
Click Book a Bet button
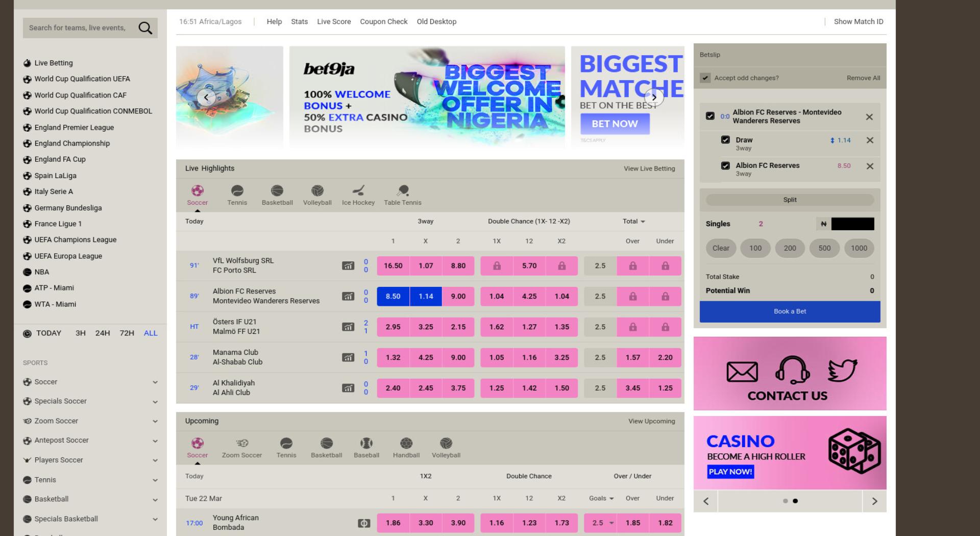pyautogui.click(x=790, y=311)
